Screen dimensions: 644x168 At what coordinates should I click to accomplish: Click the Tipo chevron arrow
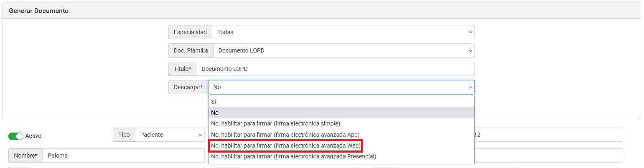pyautogui.click(x=200, y=135)
